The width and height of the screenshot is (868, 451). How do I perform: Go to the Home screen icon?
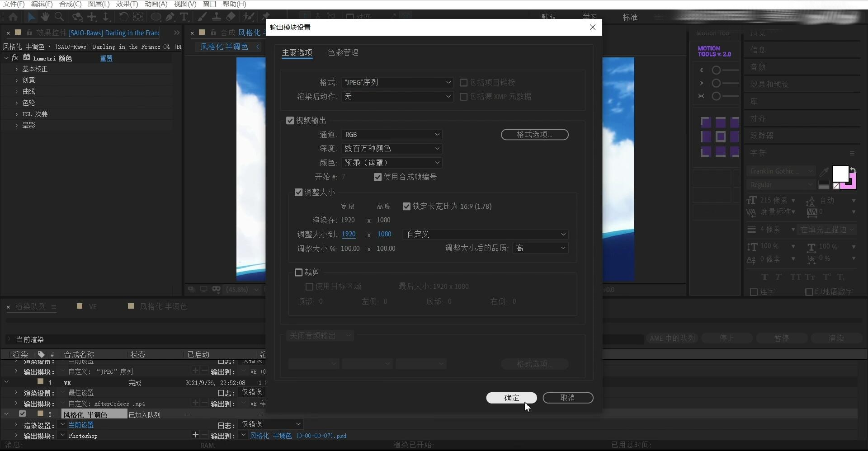point(13,17)
